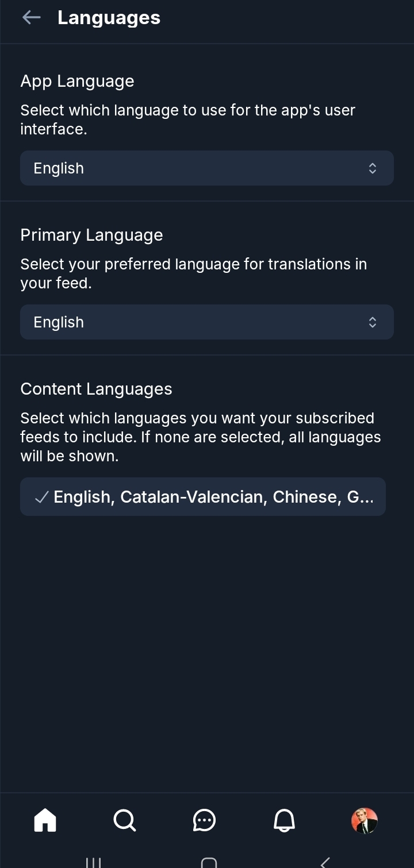Click the subscribed feeds description text
This screenshot has width=414, height=868.
tap(200, 437)
